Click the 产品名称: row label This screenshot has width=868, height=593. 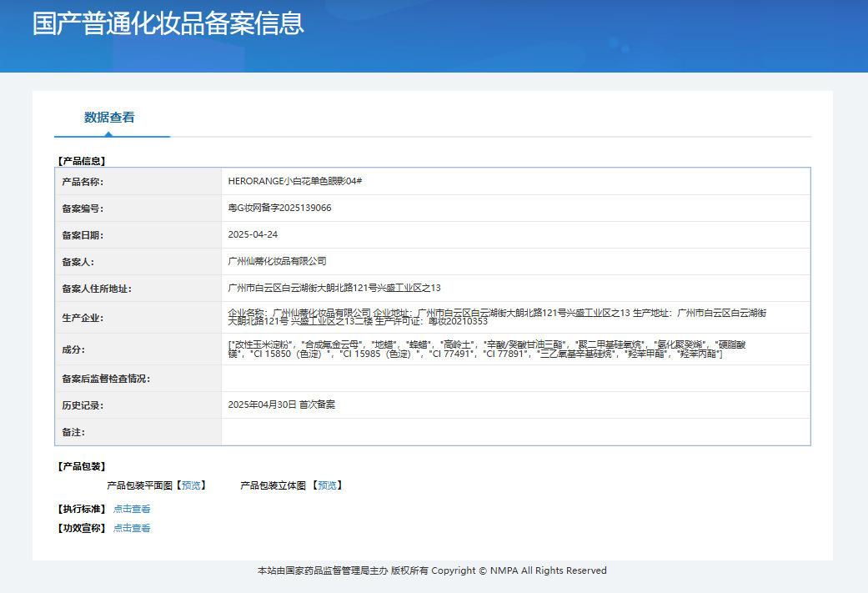click(x=83, y=182)
